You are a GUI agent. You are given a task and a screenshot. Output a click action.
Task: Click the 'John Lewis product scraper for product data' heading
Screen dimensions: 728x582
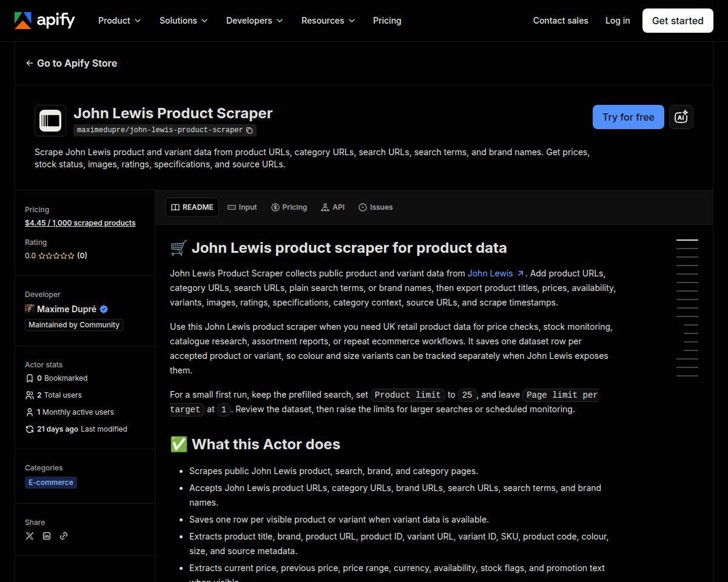[x=339, y=248]
